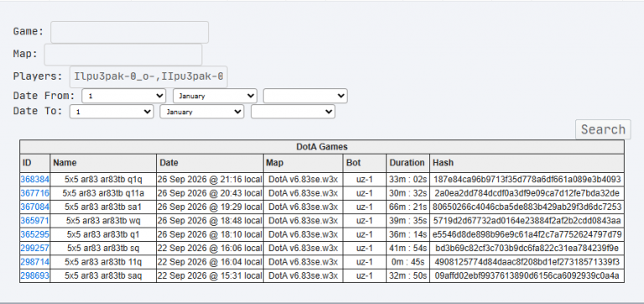
Task: Click uz-1 bot cell in game 298693 row
Action: 364,275
